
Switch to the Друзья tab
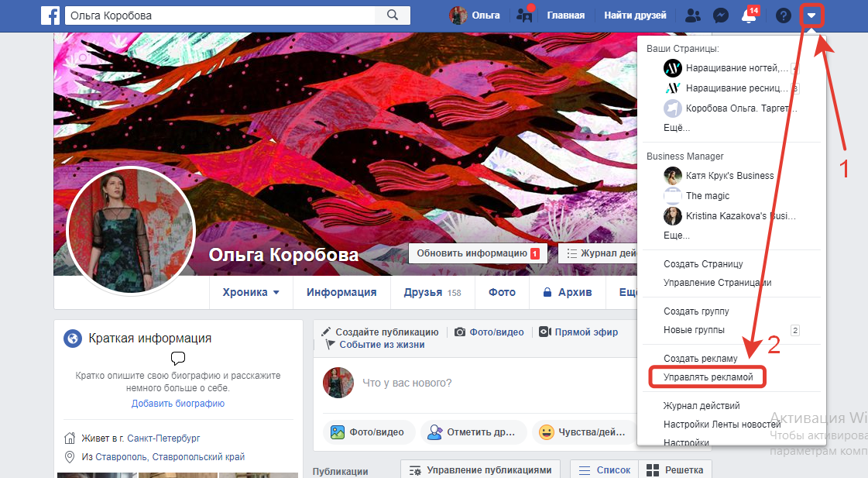432,292
